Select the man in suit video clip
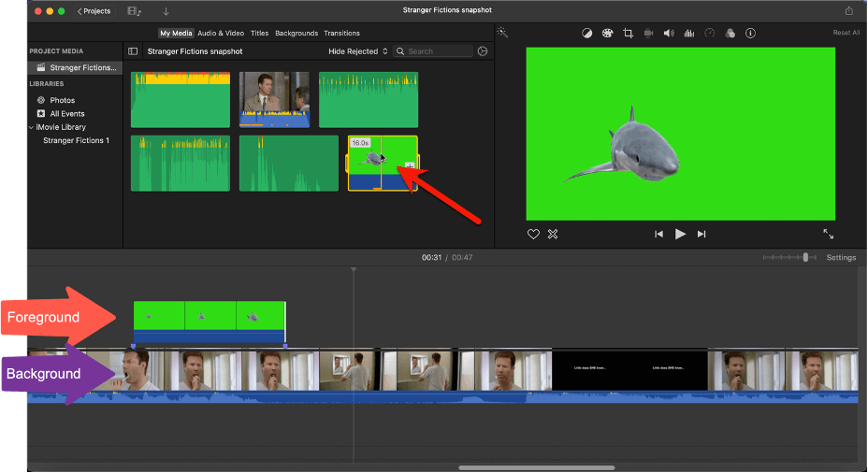This screenshot has height=473, width=868. (275, 100)
